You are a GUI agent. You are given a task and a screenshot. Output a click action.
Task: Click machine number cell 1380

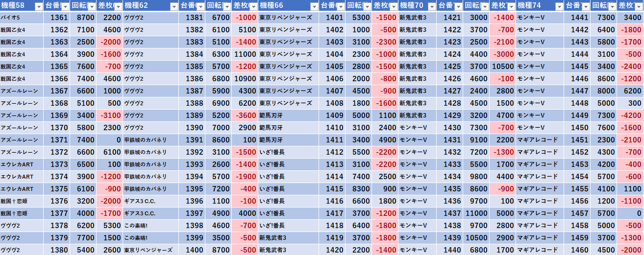56,250
